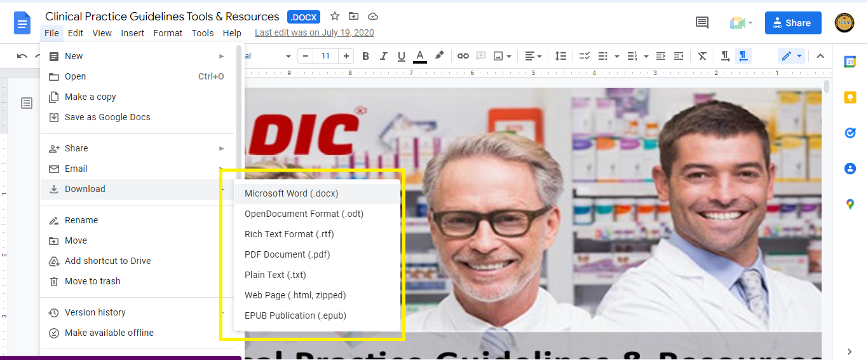Choose Make a copy in File menu
The height and width of the screenshot is (360, 868).
(137, 97)
